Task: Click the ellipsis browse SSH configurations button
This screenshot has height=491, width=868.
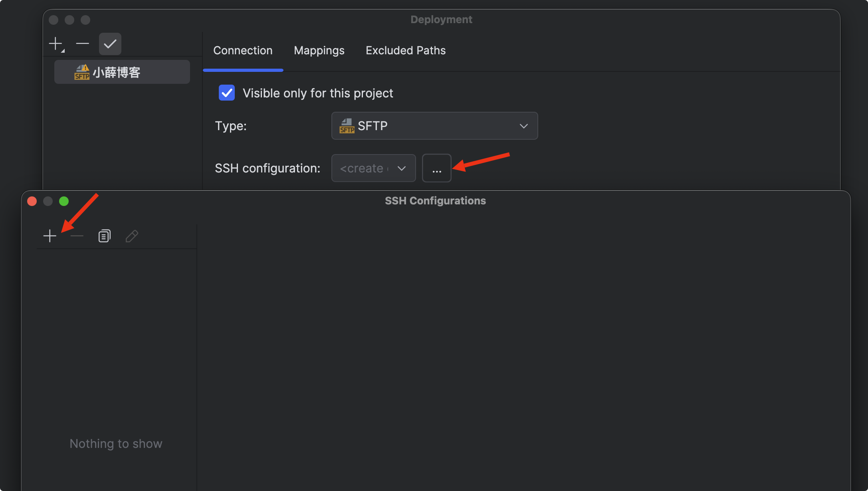Action: tap(436, 168)
